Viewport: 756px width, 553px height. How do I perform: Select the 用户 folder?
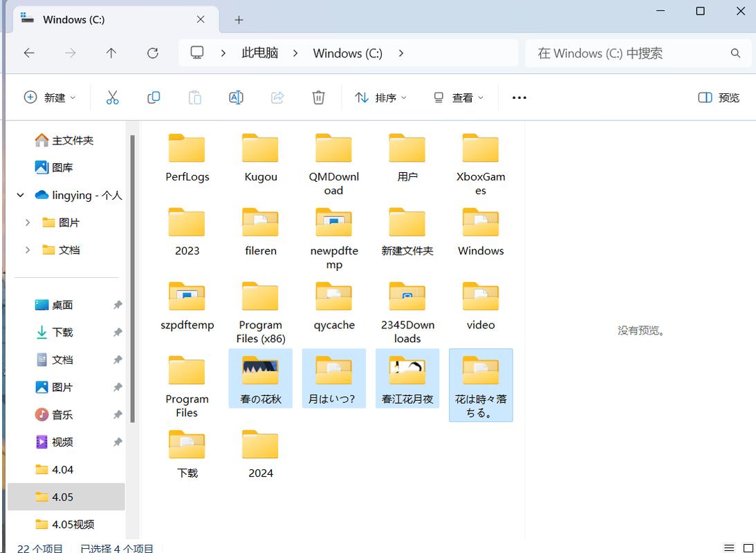tap(407, 158)
